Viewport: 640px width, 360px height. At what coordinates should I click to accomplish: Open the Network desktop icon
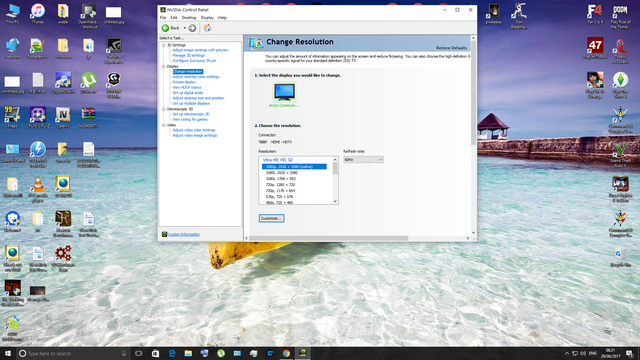coord(13,48)
